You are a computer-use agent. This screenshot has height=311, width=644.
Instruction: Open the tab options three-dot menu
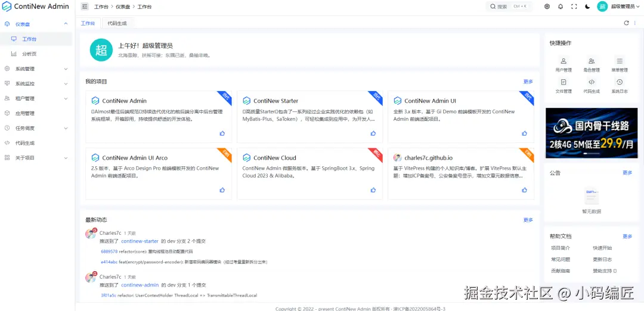point(634,23)
